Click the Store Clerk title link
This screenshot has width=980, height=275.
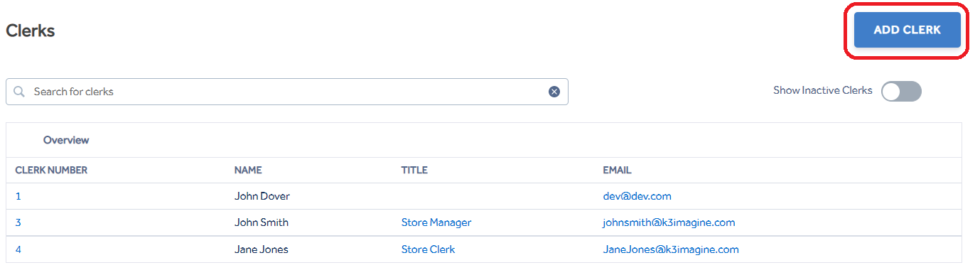tap(428, 249)
